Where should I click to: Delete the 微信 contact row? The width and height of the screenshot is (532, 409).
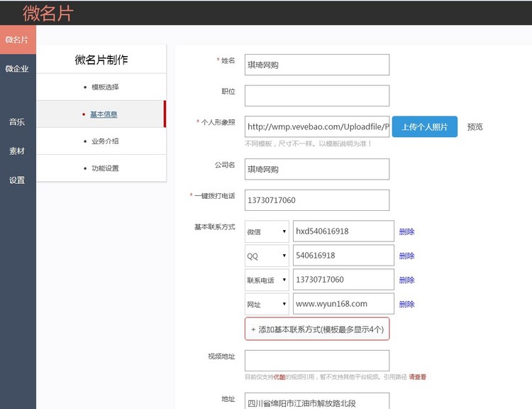tap(406, 231)
